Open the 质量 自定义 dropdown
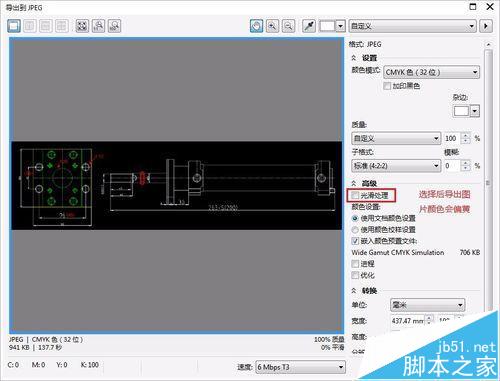The height and width of the screenshot is (381, 500). point(396,138)
